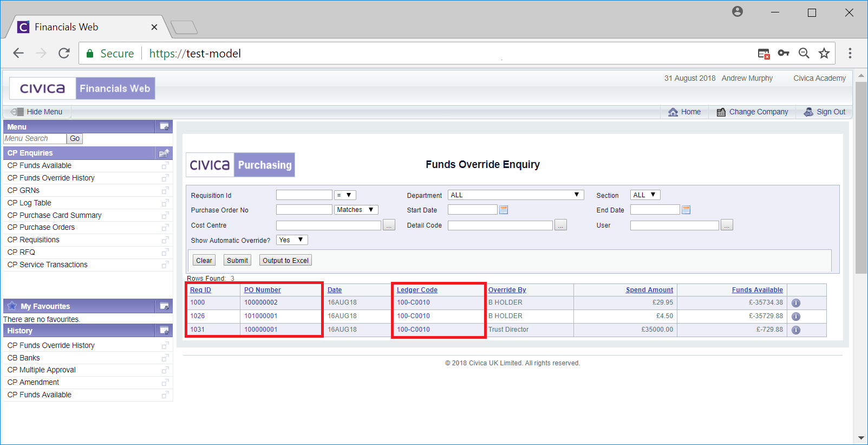Viewport: 868px width, 445px height.
Task: Open CP GRNs in new window icon
Action: point(165,190)
